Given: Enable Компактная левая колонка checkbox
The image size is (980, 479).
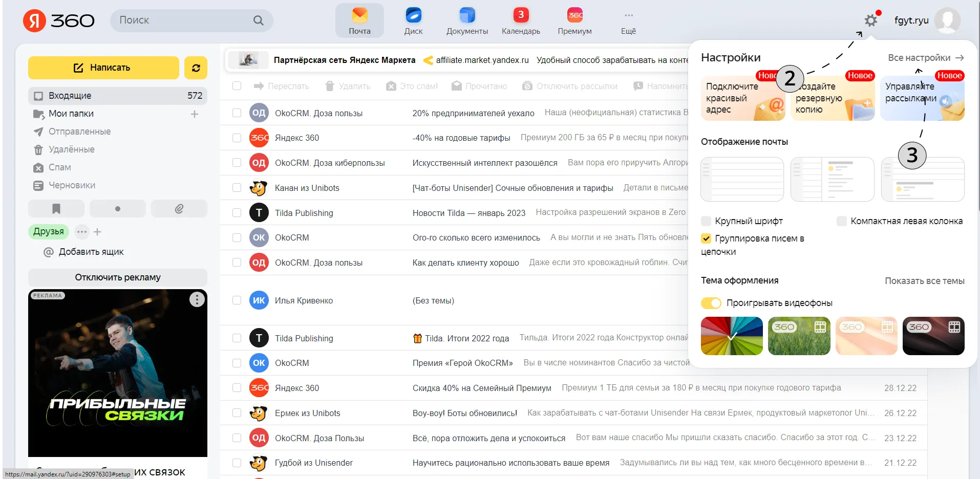Looking at the screenshot, I should 841,221.
